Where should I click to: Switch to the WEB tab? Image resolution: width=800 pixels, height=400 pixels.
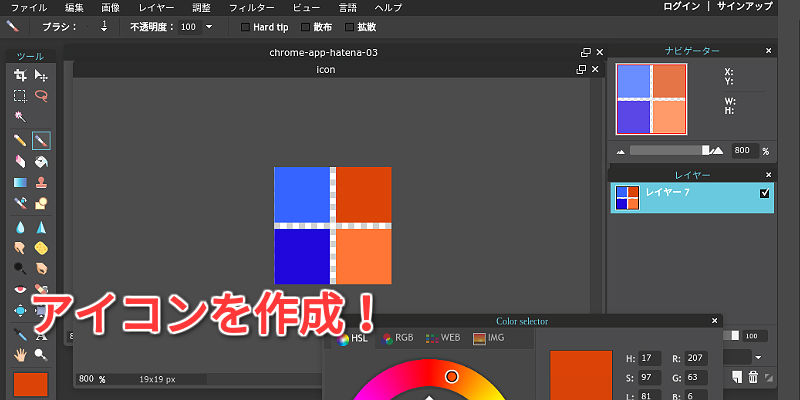click(443, 338)
